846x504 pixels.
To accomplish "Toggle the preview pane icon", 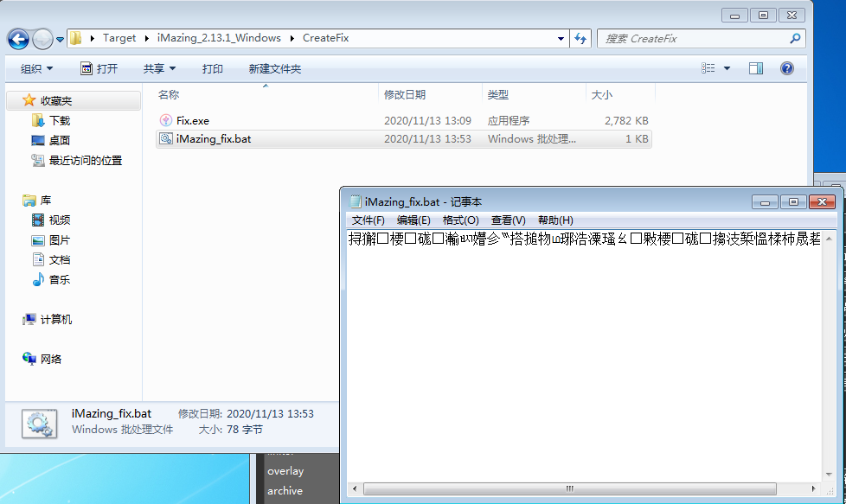I will pos(756,68).
